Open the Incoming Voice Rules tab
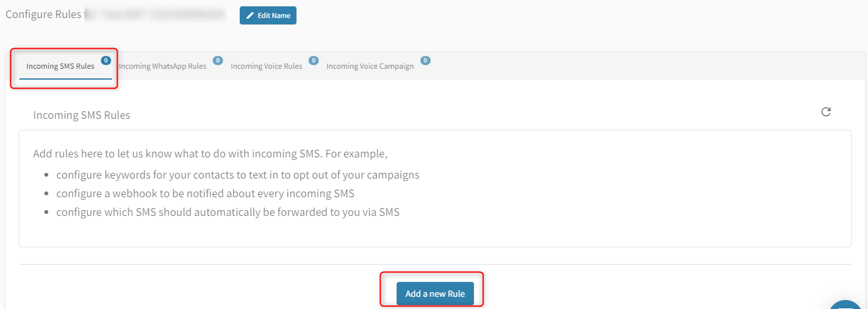Viewport: 868px width, 309px height. click(x=266, y=66)
